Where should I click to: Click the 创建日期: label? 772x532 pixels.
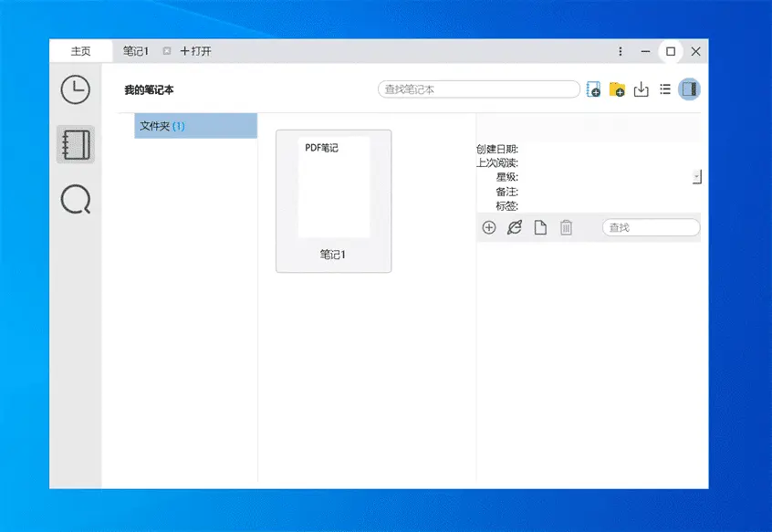coord(497,149)
